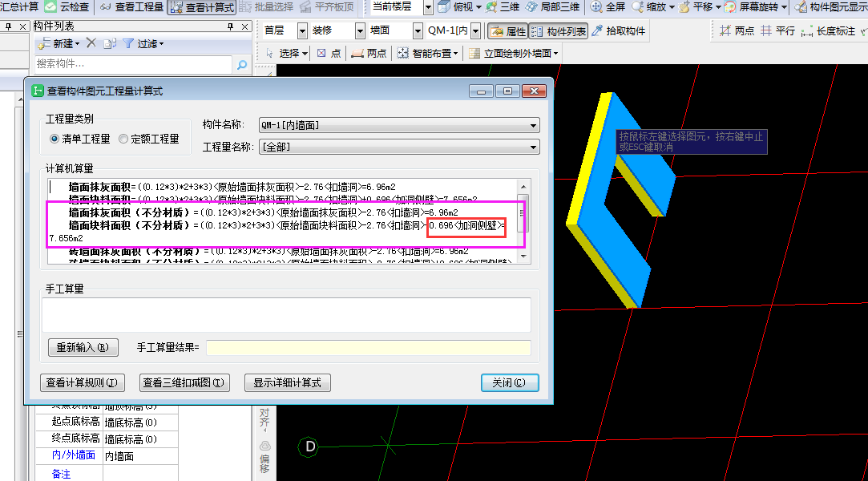Click 批量选择 in the toolbar
Viewport: 868px width, 481px height.
[267, 7]
